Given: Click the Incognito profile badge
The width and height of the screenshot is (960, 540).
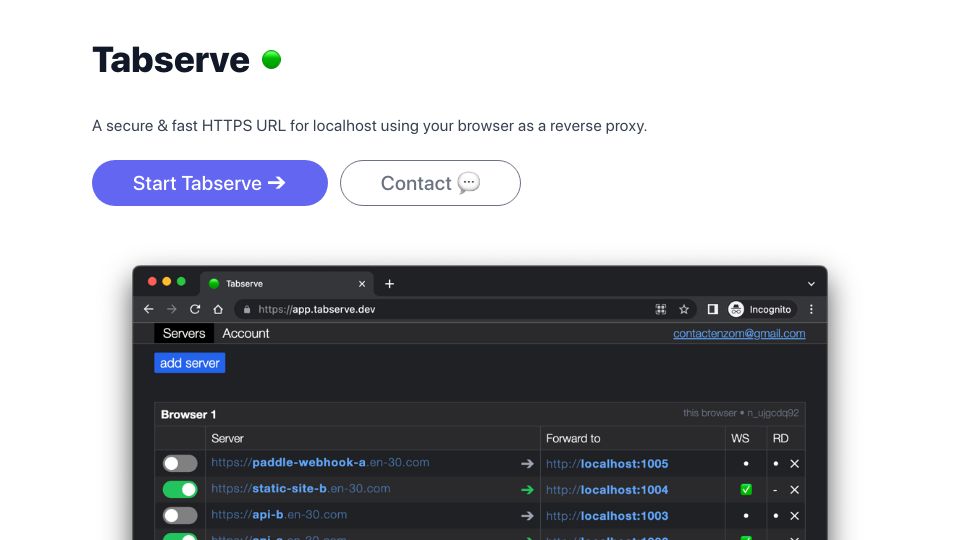Looking at the screenshot, I should (x=760, y=309).
